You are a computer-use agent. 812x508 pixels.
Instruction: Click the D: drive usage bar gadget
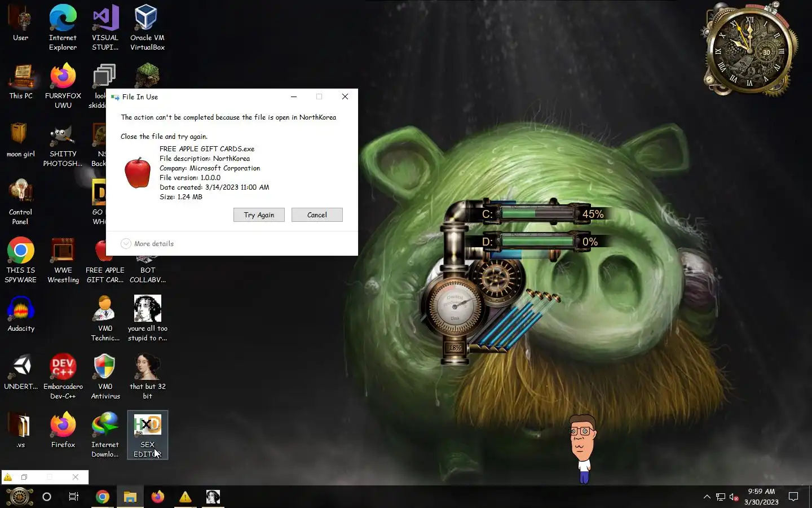(x=537, y=242)
